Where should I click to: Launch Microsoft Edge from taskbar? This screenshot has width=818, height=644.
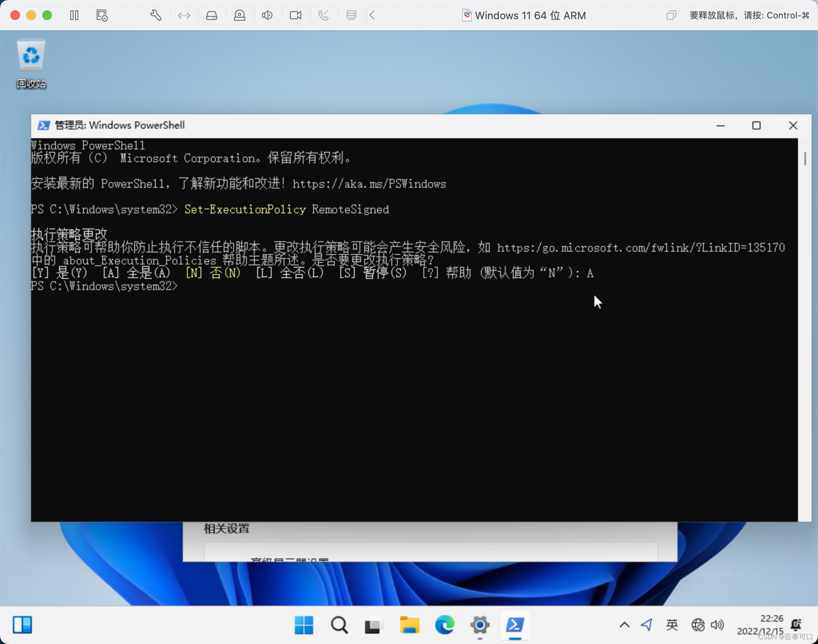[445, 625]
